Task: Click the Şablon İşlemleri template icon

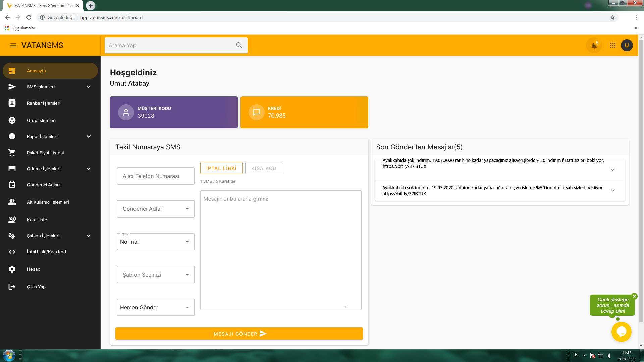Action: [x=12, y=236]
